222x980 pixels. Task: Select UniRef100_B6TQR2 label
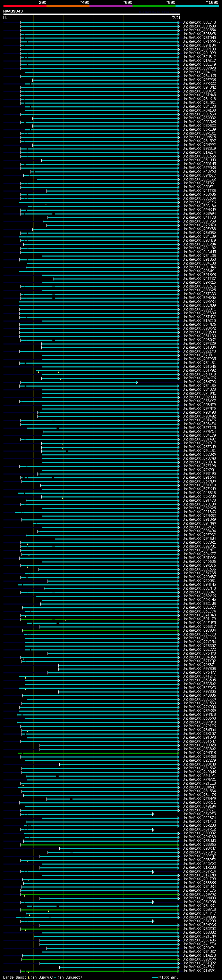tap(199, 963)
